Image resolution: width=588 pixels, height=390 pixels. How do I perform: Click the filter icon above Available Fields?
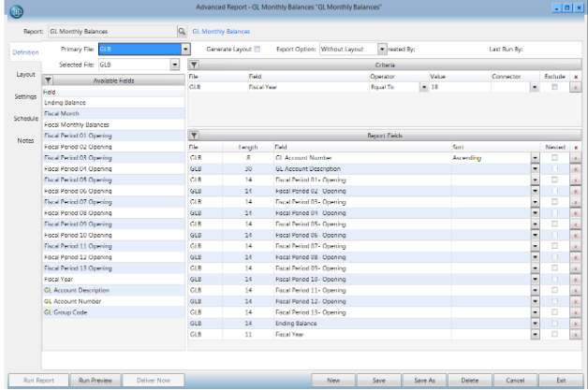point(49,80)
